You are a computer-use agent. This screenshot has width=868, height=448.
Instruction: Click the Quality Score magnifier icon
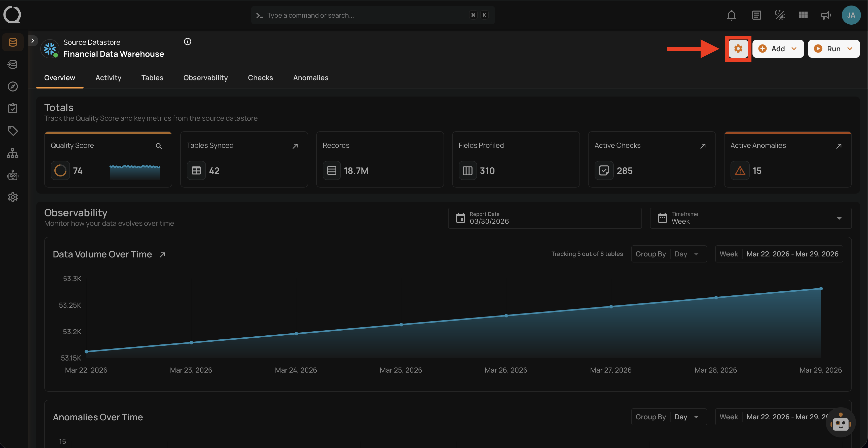coord(159,146)
